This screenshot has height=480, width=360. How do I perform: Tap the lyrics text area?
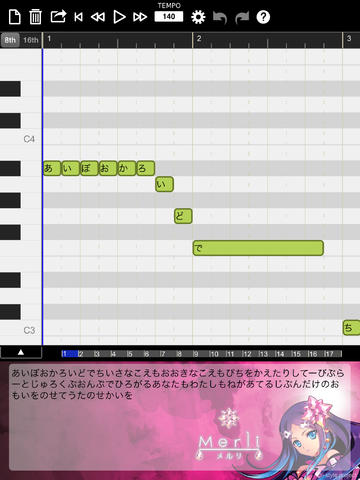(x=180, y=417)
